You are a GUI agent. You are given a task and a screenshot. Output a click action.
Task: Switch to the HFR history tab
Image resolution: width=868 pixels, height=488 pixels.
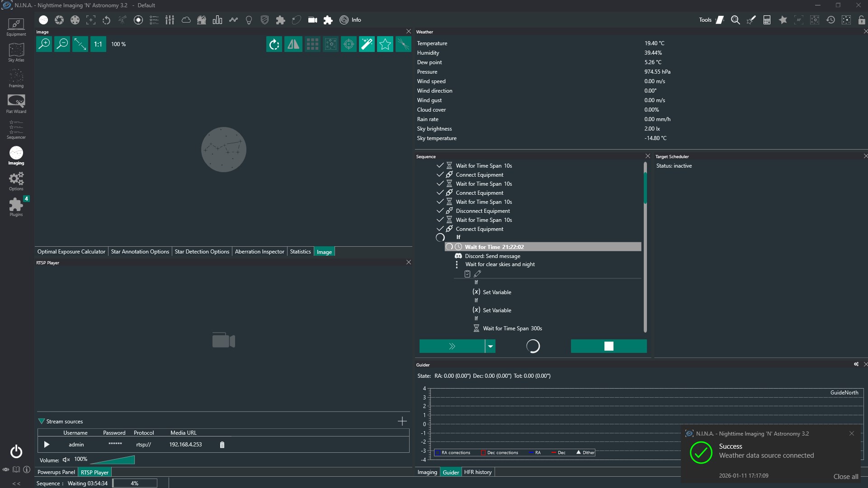(477, 472)
